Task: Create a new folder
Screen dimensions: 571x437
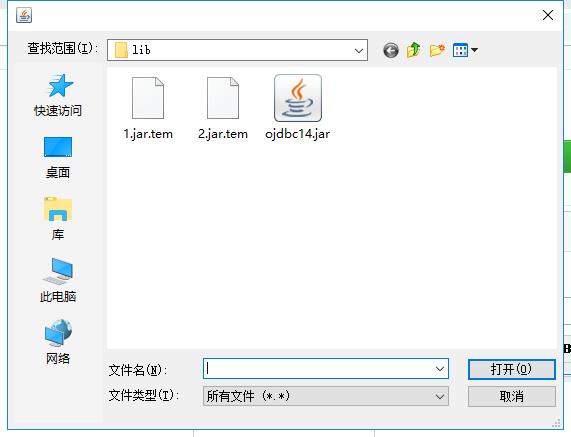Action: (x=437, y=50)
